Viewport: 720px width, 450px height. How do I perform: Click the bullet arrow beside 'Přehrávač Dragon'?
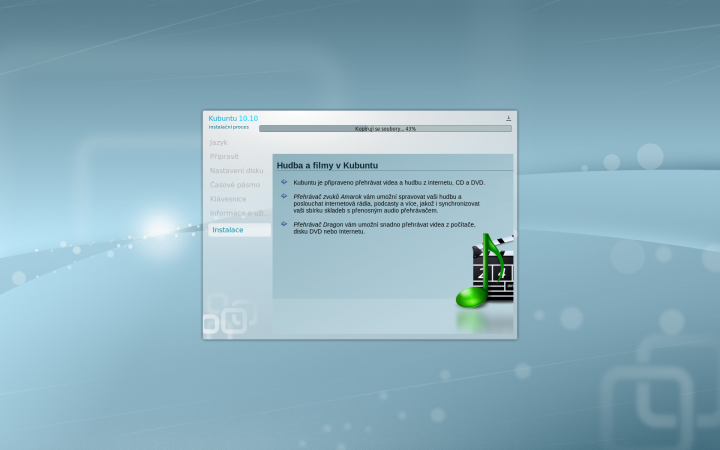click(x=284, y=224)
